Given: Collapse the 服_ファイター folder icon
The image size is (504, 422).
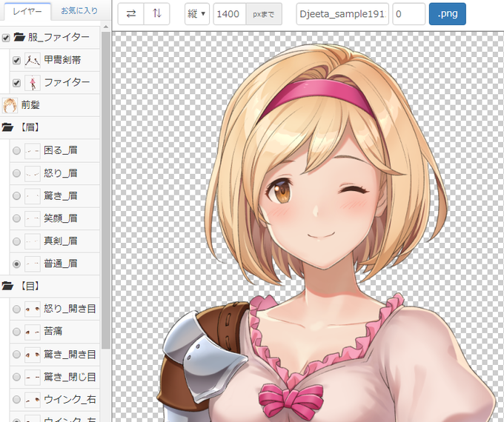Looking at the screenshot, I should 19,38.
